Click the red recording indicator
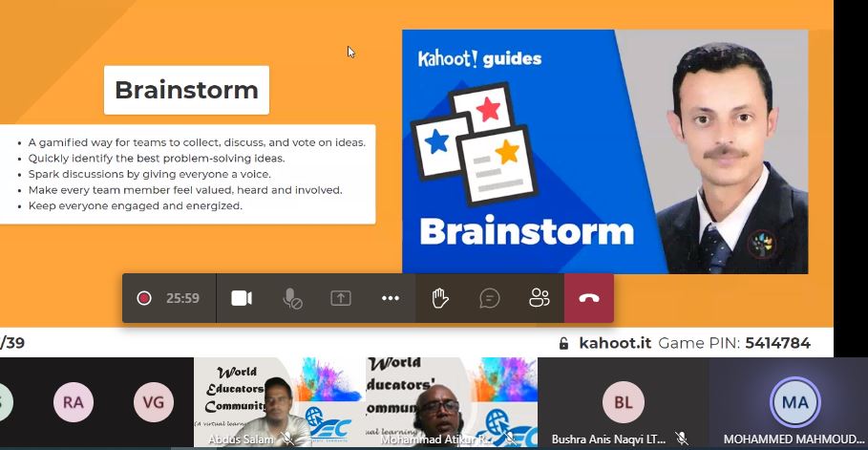The height and width of the screenshot is (450, 868). coord(144,298)
